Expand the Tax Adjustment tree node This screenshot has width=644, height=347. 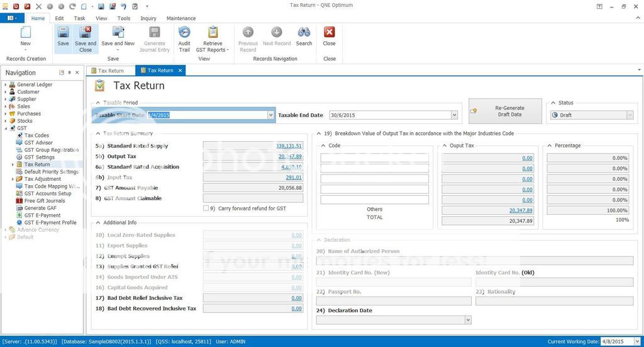pyautogui.click(x=13, y=179)
